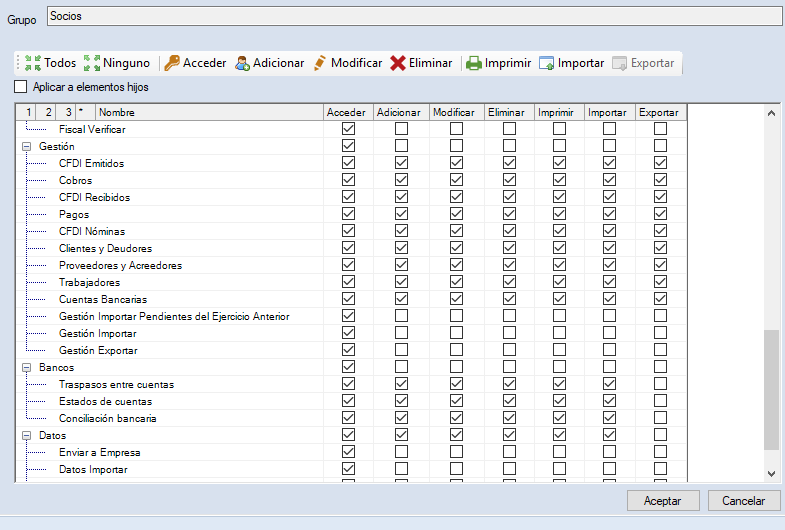Select level 2 header tab

tap(48, 112)
